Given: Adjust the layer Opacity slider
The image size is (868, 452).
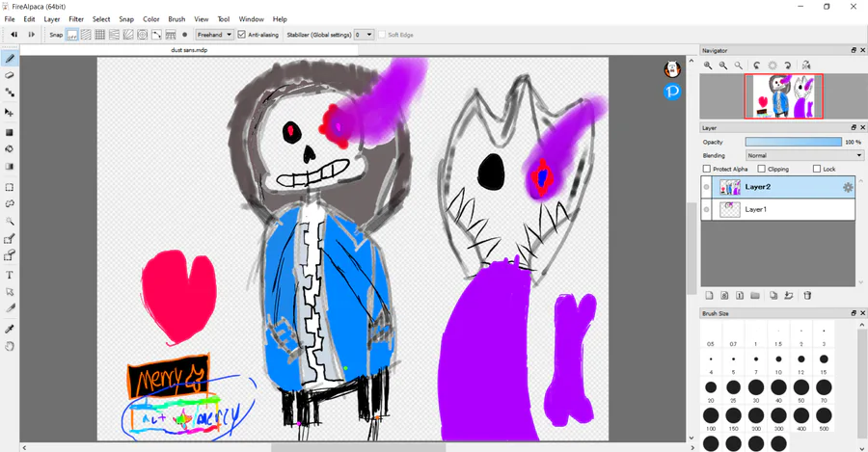Looking at the screenshot, I should tap(794, 143).
